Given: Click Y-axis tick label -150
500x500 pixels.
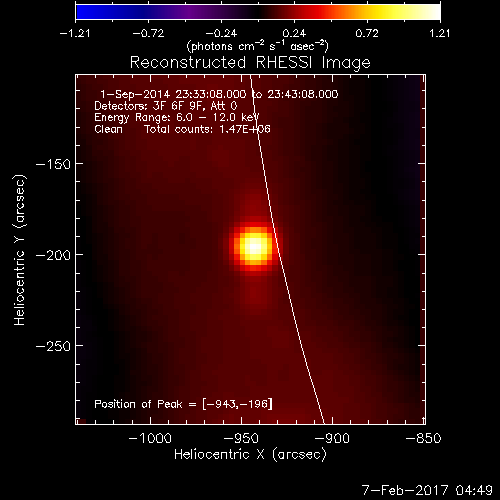Looking at the screenshot, I should coord(53,164).
